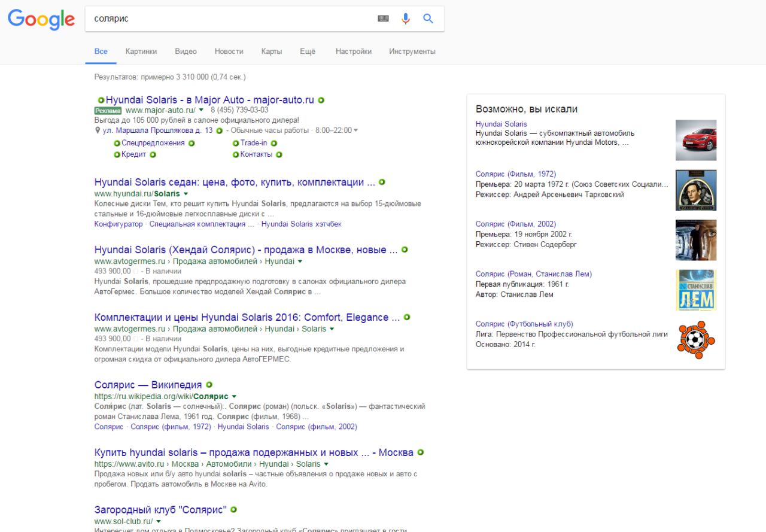This screenshot has height=532, width=766.
Task: Start voice search with microphone icon
Action: point(406,19)
